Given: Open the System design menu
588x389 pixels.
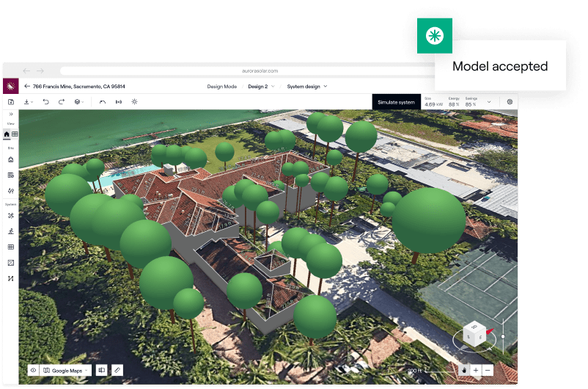Looking at the screenshot, I should point(306,86).
